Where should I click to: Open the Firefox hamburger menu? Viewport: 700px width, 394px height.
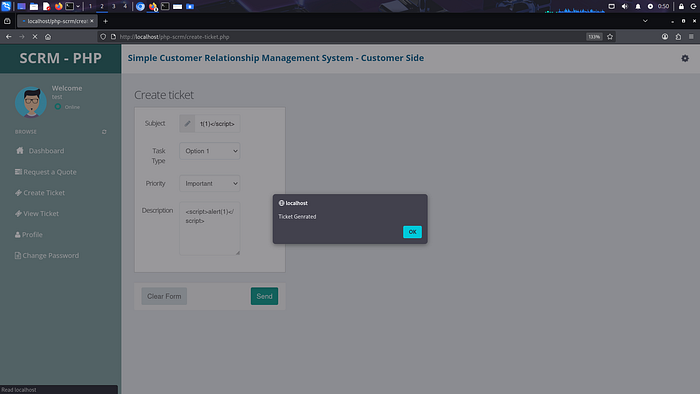click(691, 37)
